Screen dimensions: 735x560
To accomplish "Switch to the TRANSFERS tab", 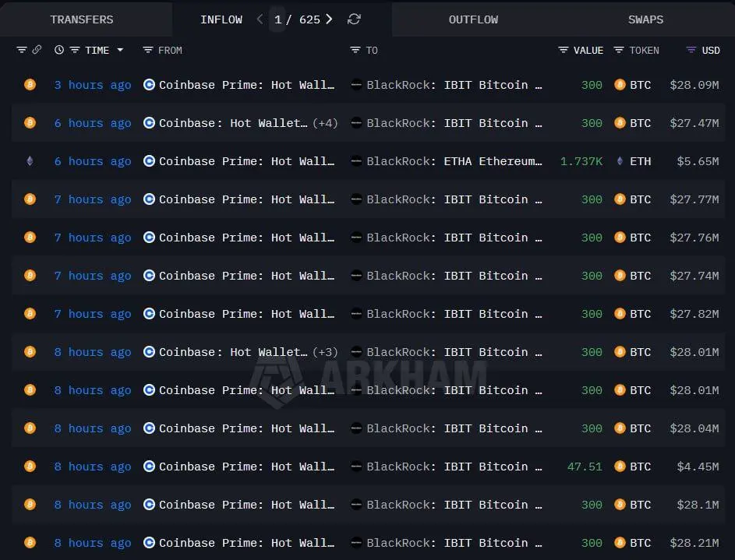I will click(82, 19).
